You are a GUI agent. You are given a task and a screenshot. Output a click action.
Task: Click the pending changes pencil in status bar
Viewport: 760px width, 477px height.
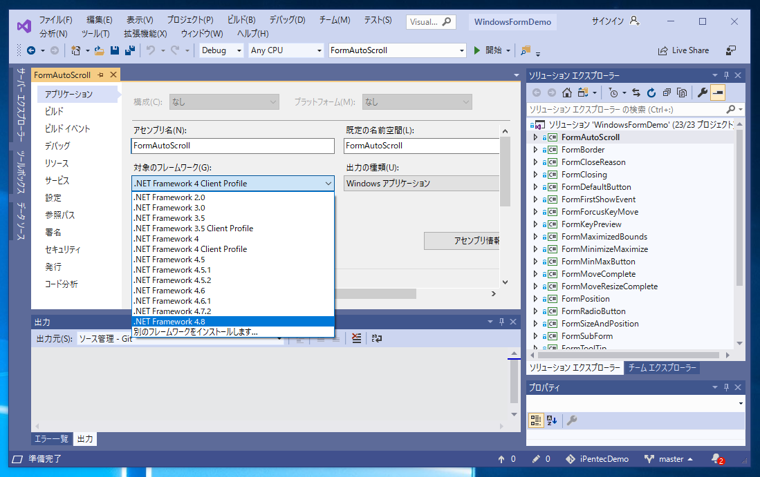[541, 459]
